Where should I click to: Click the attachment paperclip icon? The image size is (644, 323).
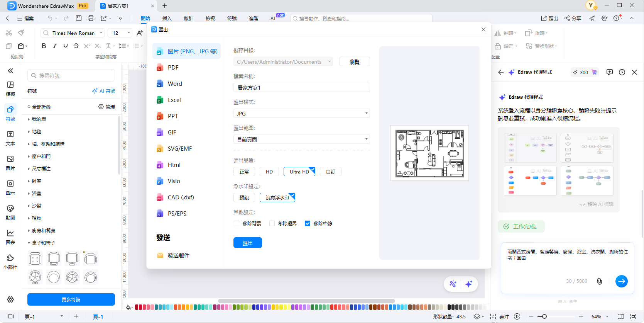click(x=599, y=281)
